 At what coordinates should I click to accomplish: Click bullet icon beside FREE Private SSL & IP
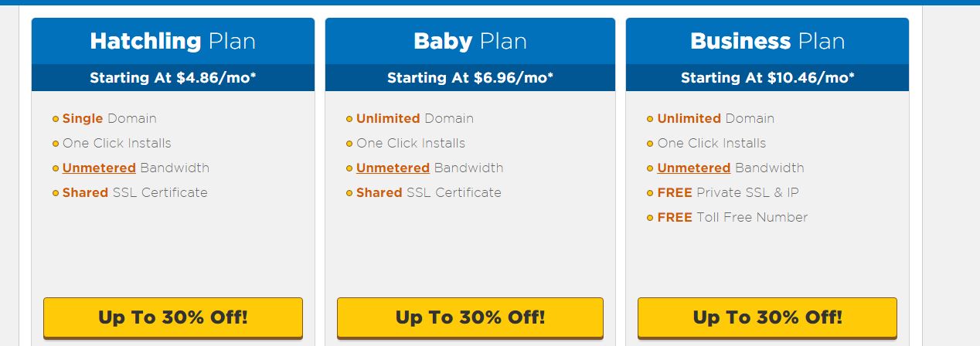[651, 193]
